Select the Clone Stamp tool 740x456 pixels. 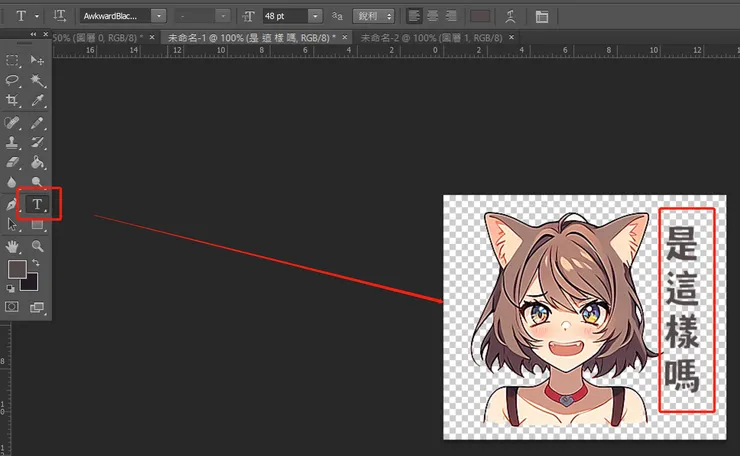(x=12, y=143)
